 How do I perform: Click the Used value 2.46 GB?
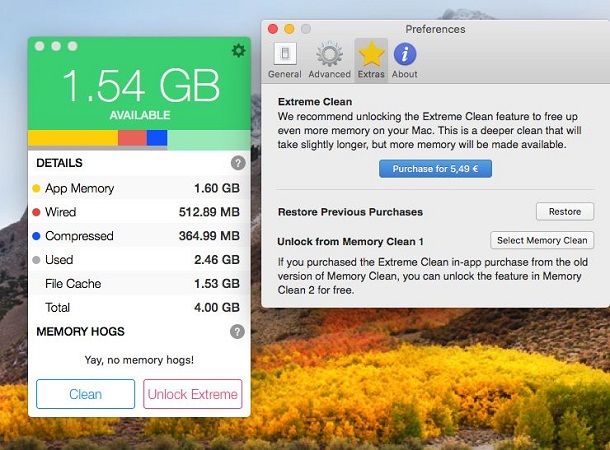(x=217, y=259)
